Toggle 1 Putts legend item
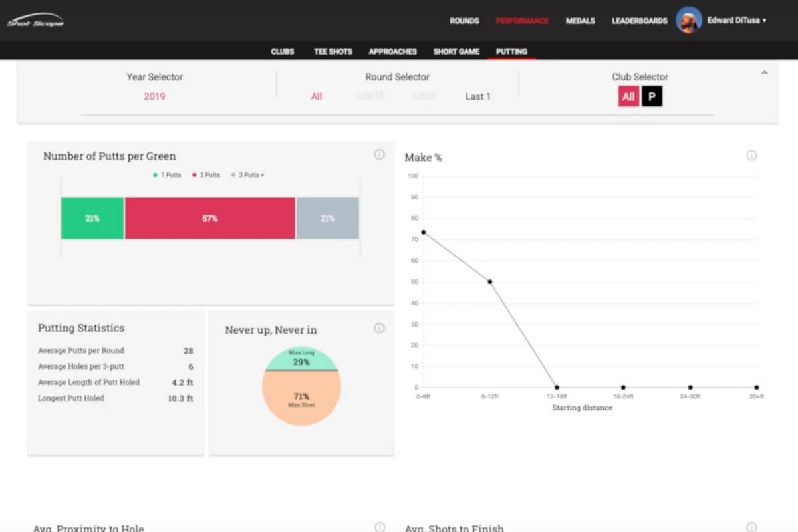 (x=167, y=175)
